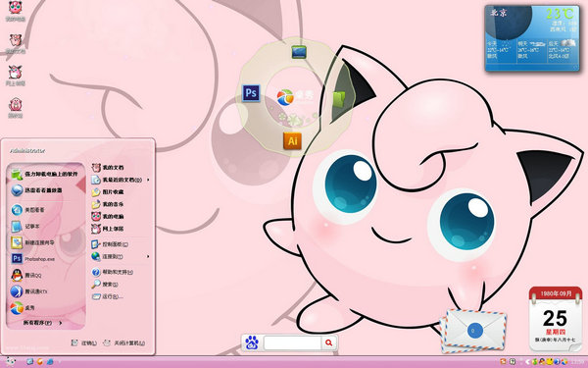588x368 pixels.
Task: Click the Start button on the taskbar
Action: [11, 362]
